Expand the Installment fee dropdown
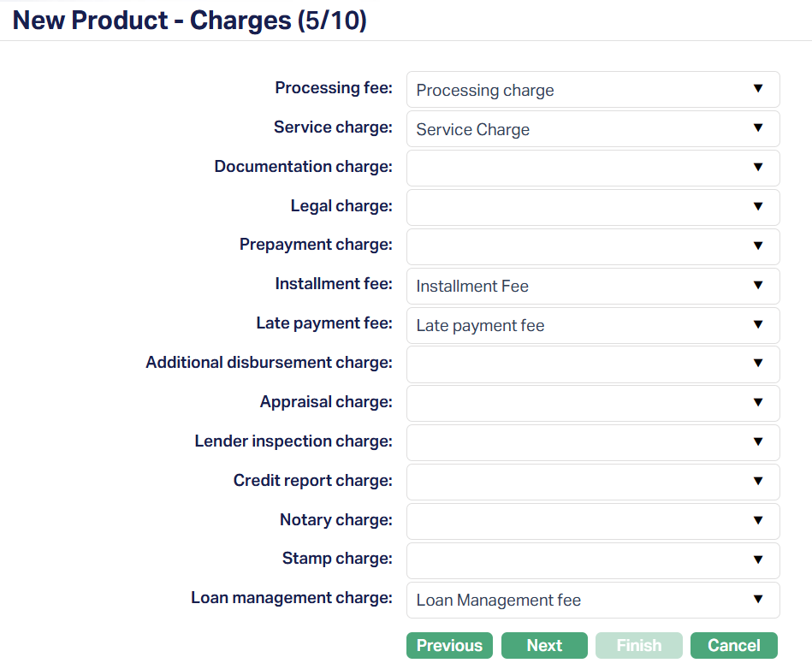The width and height of the screenshot is (812, 669). click(x=592, y=286)
